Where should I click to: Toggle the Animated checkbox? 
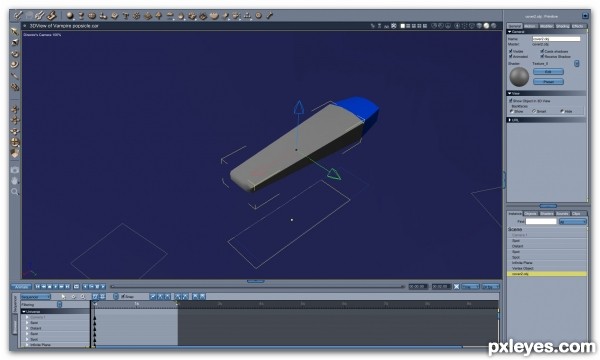click(510, 56)
